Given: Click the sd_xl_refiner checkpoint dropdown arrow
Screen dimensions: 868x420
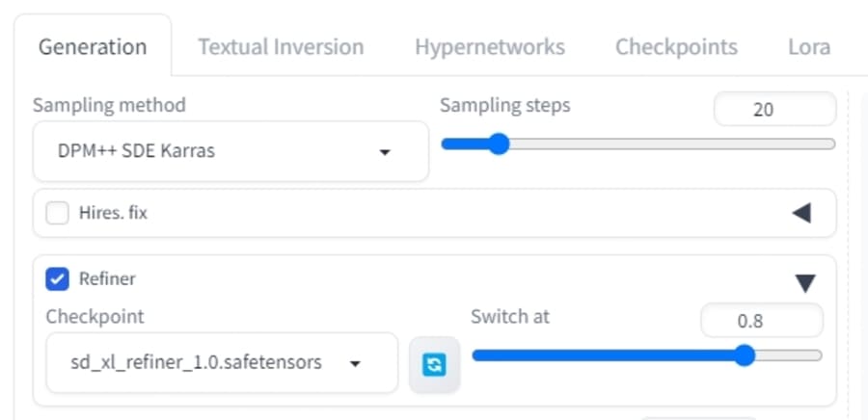Looking at the screenshot, I should (x=355, y=363).
